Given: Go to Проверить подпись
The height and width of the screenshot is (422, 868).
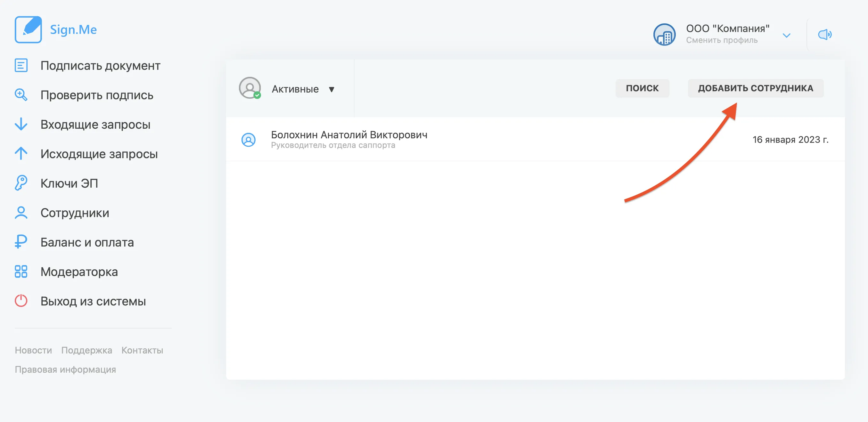Looking at the screenshot, I should pos(97,95).
